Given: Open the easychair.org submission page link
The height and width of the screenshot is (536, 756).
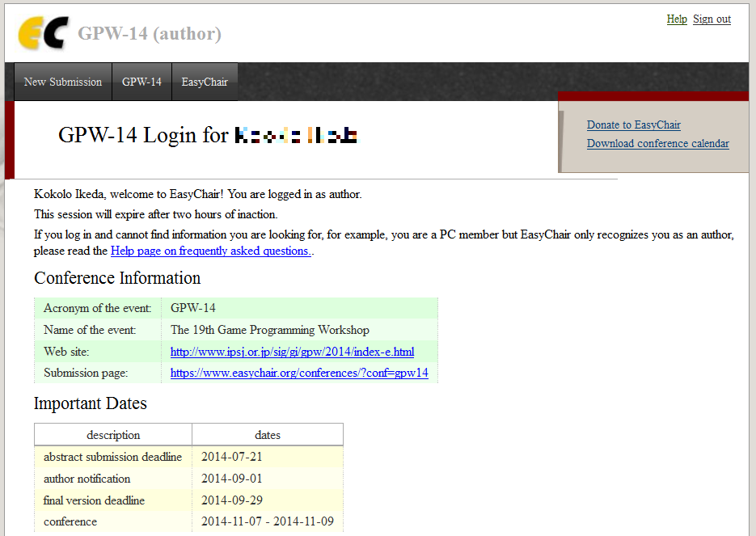Looking at the screenshot, I should [x=299, y=373].
